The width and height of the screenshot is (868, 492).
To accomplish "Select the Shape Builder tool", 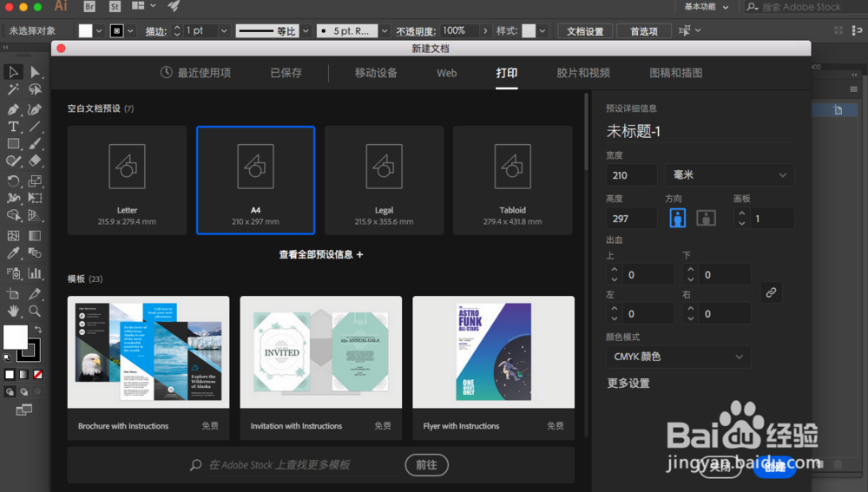I will click(x=13, y=215).
